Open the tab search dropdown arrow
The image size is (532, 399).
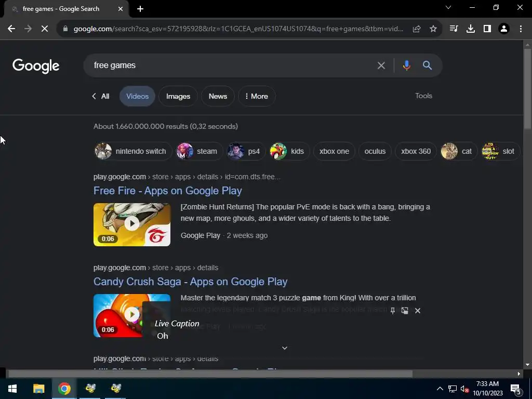pos(448,7)
